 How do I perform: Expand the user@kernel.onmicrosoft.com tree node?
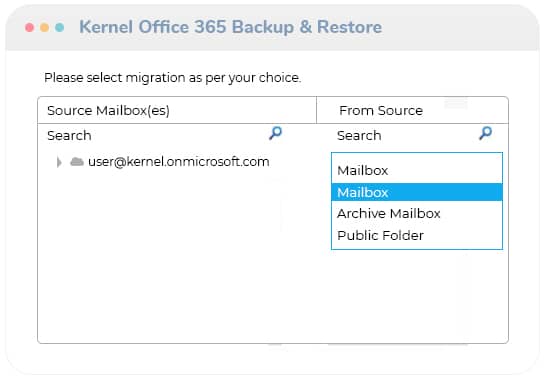59,162
